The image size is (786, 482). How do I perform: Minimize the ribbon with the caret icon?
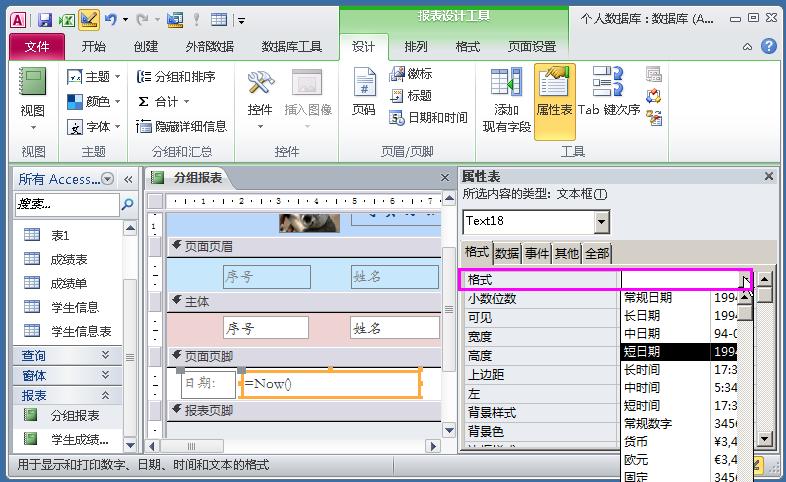747,47
